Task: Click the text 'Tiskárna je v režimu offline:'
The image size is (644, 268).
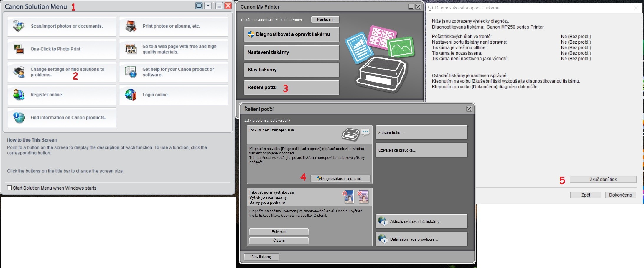Action: coord(459,48)
